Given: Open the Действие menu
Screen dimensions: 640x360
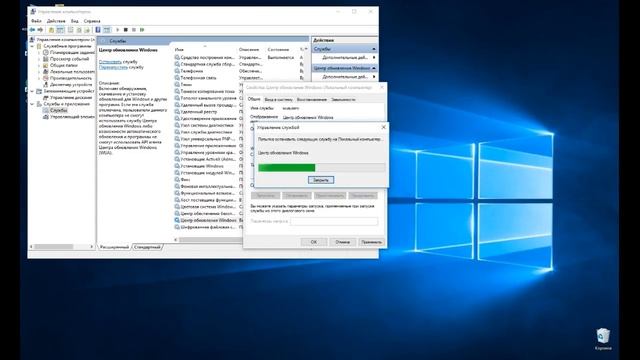Looking at the screenshot, I should pyautogui.click(x=56, y=21).
